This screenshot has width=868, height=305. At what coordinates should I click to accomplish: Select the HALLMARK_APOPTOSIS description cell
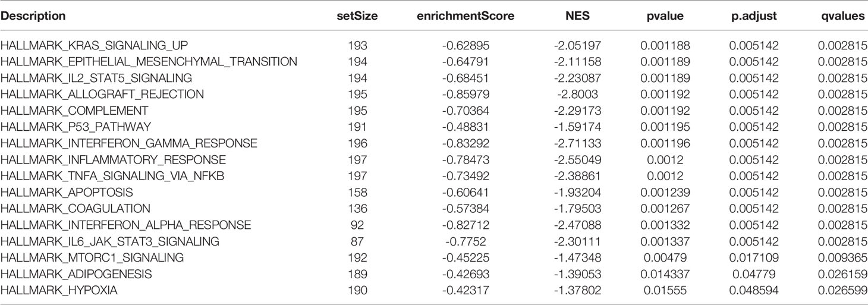tap(67, 193)
